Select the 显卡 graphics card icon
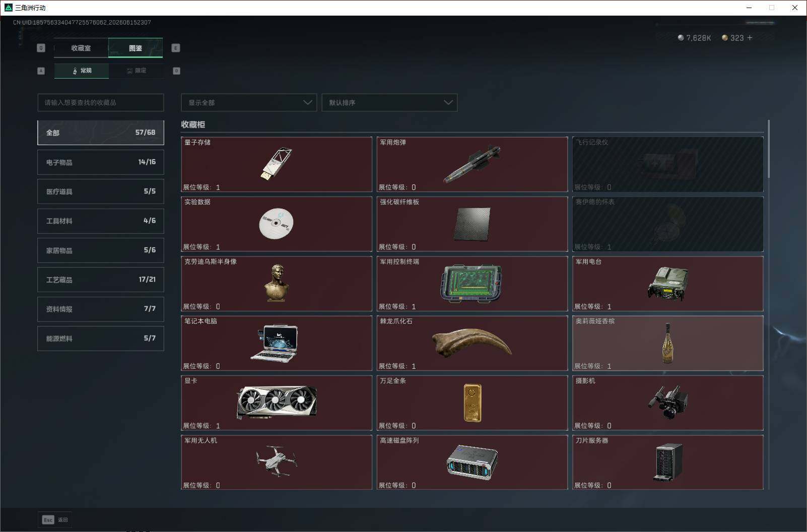This screenshot has height=532, width=807. click(277, 403)
